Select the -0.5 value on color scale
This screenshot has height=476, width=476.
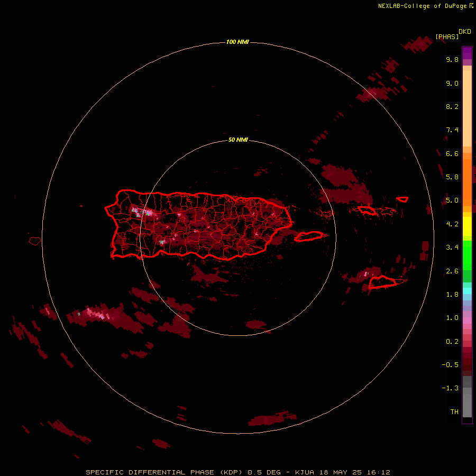point(450,365)
